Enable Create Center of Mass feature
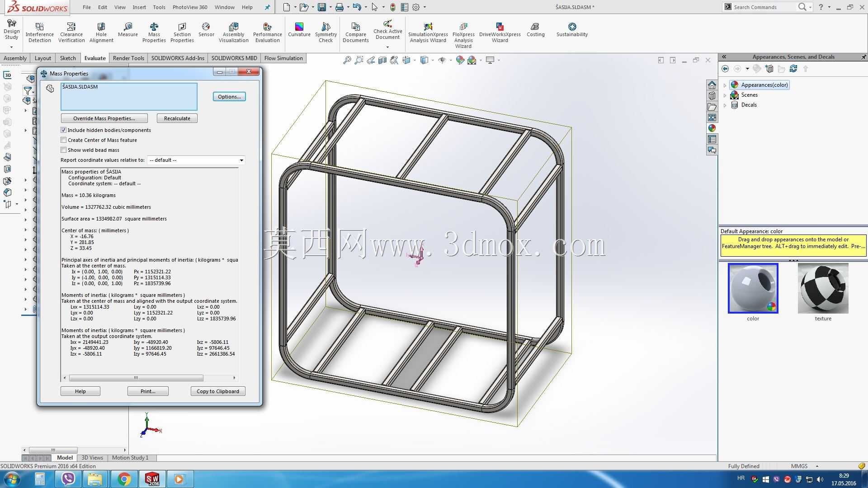Screen dimensions: 868x488 64,140
